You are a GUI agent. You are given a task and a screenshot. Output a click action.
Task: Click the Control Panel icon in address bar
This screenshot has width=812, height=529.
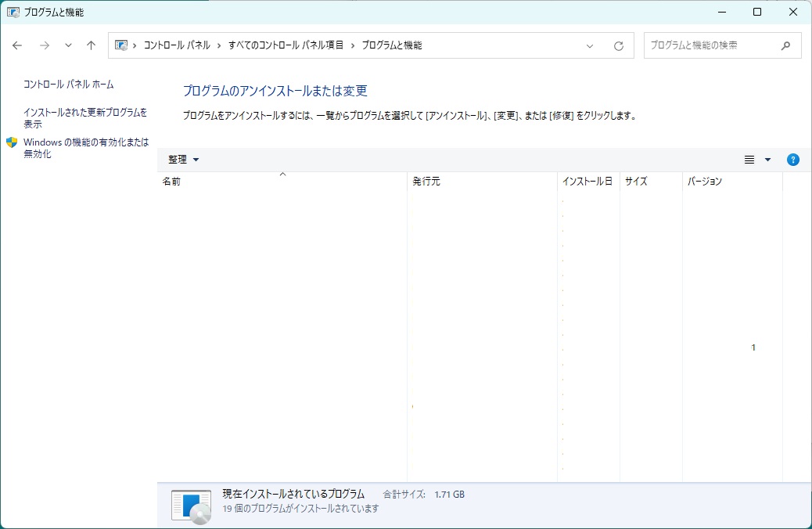121,45
